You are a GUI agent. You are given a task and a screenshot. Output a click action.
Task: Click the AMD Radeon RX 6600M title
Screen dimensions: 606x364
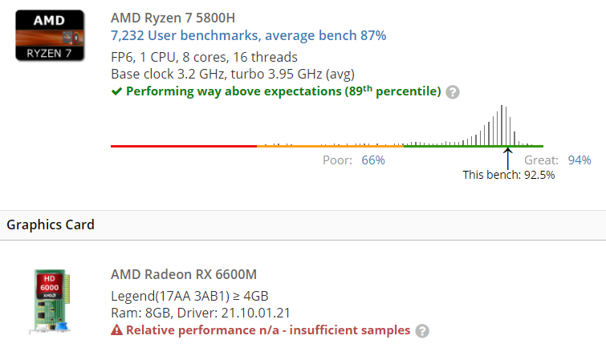184,273
